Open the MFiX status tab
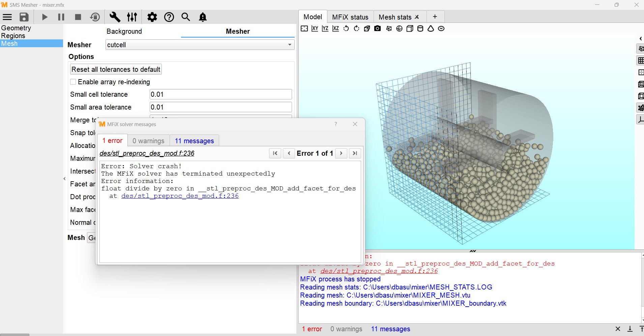The height and width of the screenshot is (336, 644). (x=350, y=17)
